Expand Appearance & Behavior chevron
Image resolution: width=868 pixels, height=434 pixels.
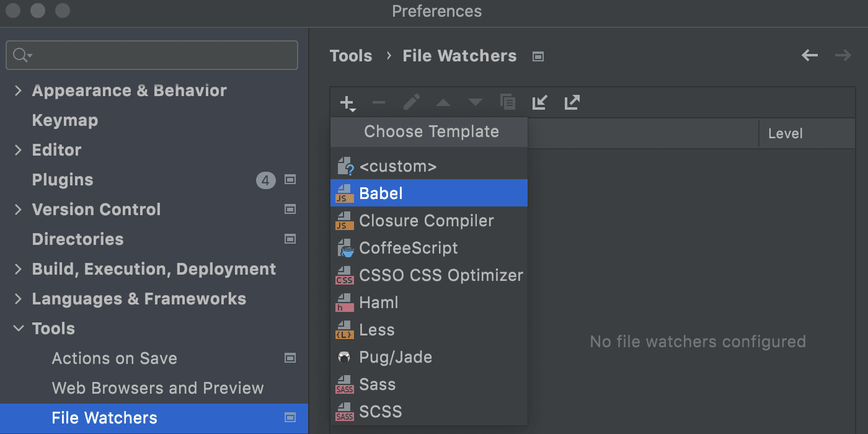point(19,91)
